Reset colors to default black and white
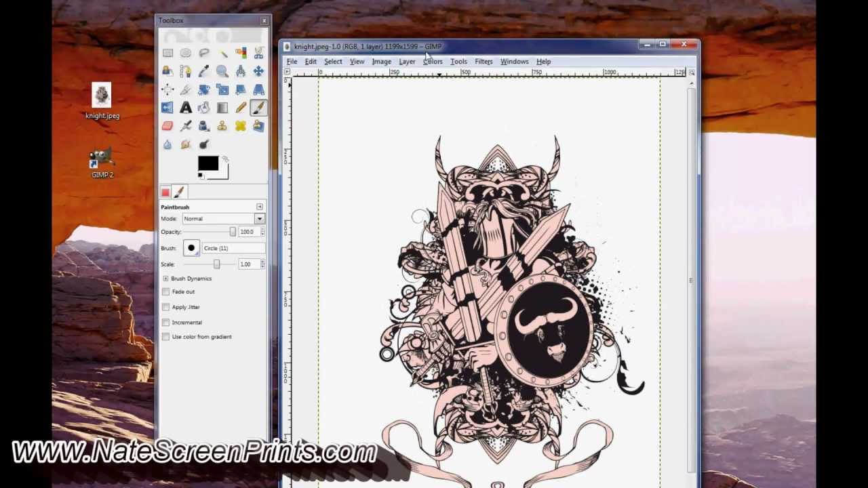 [x=201, y=176]
